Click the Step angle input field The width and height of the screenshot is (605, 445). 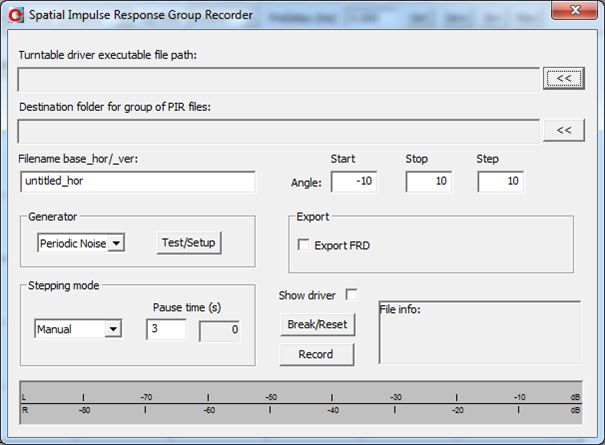(500, 182)
